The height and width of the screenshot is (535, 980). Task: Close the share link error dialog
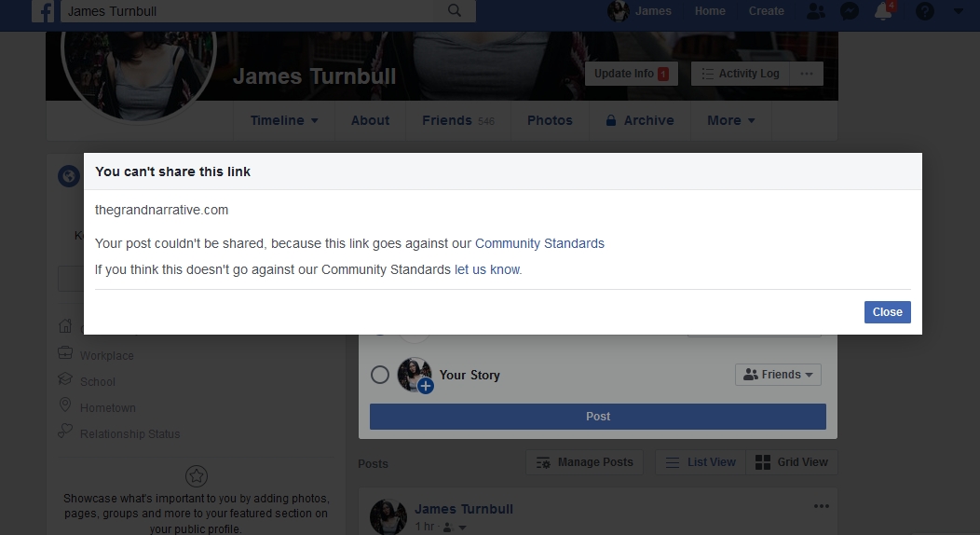click(x=887, y=312)
